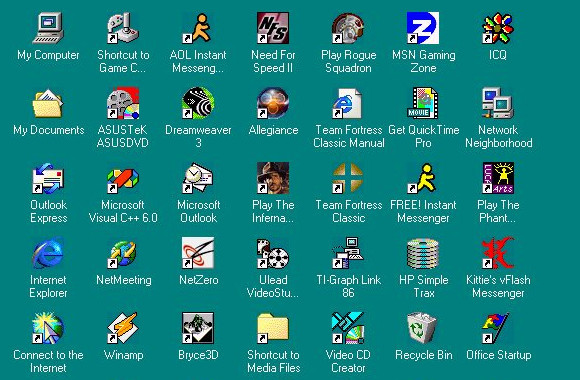This screenshot has height=380, width=580.
Task: Click the Network Neighborhood icon
Action: click(498, 103)
